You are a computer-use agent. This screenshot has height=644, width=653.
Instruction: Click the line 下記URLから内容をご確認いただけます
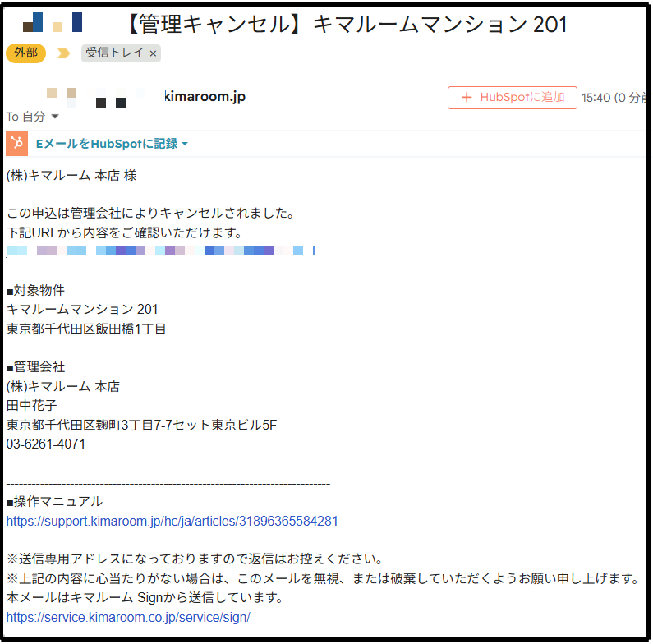coord(124,232)
